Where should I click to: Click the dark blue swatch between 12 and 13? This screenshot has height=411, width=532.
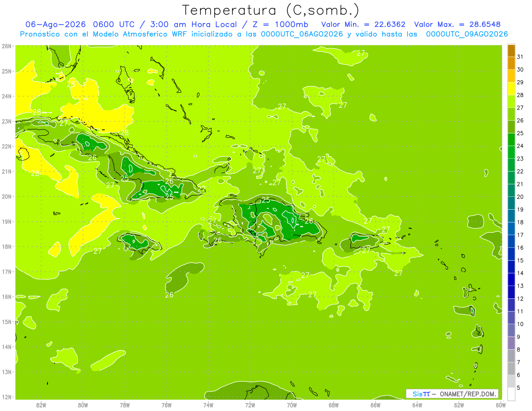[511, 292]
